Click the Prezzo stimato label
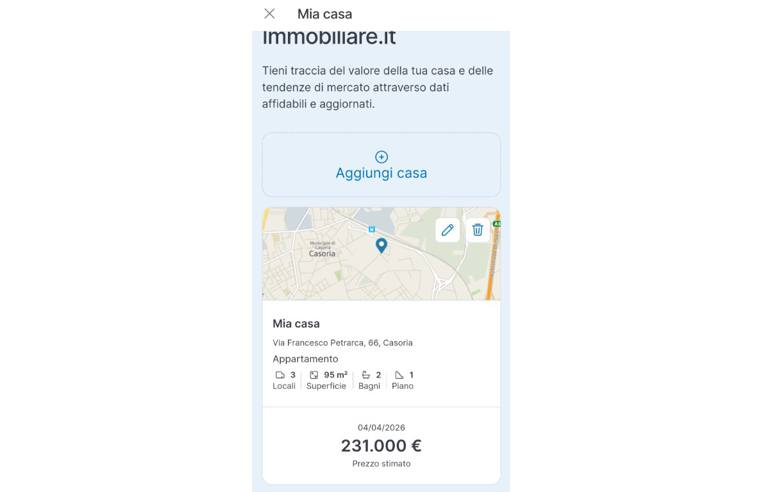 click(x=381, y=464)
